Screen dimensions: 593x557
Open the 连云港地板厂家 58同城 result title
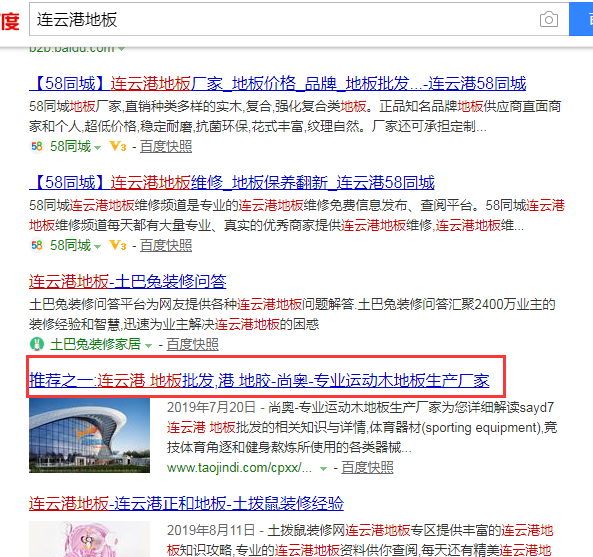pos(277,83)
